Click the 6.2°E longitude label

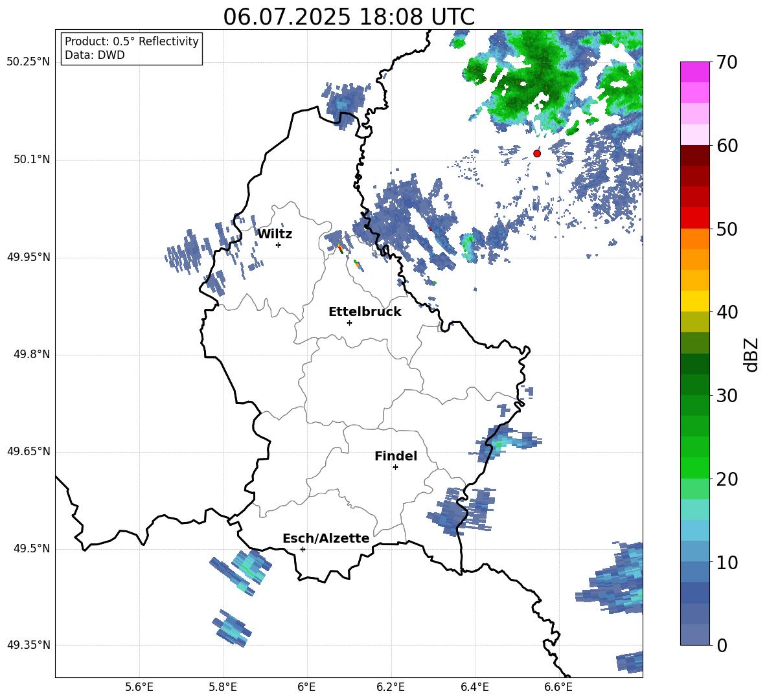point(391,687)
